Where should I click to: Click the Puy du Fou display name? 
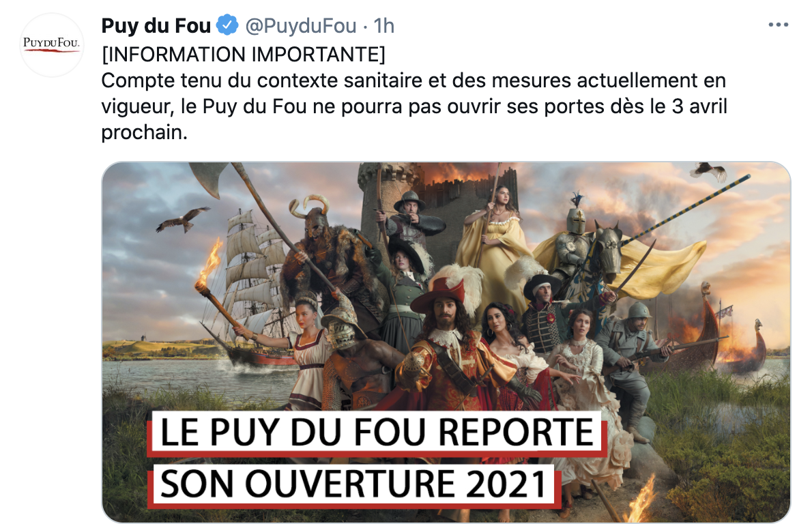coord(156,25)
